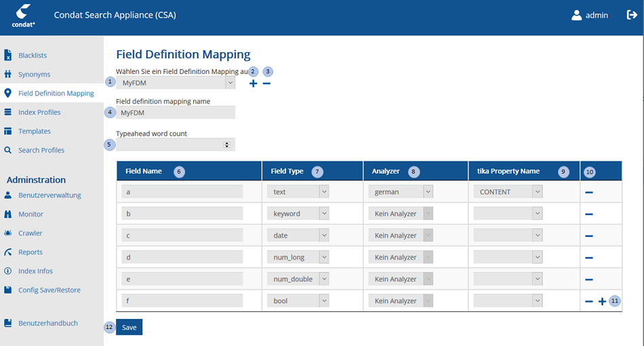The image size is (644, 346).
Task: Click the Field Definition Mapping pin icon
Action: click(8, 93)
